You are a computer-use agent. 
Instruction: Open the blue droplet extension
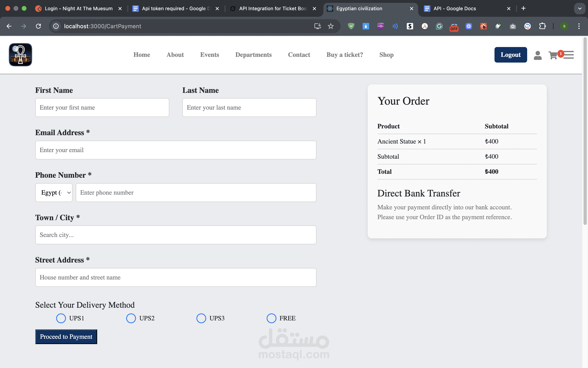(366, 26)
